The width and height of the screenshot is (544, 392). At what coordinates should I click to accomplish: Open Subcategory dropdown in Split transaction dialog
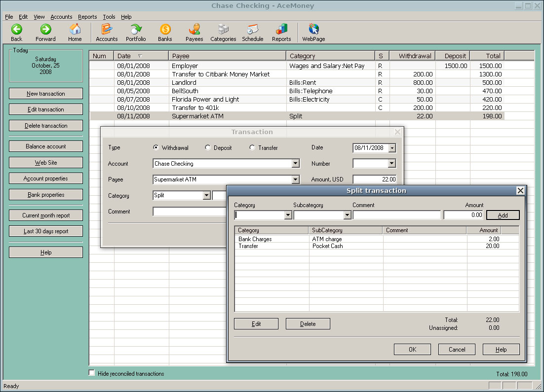coord(348,215)
